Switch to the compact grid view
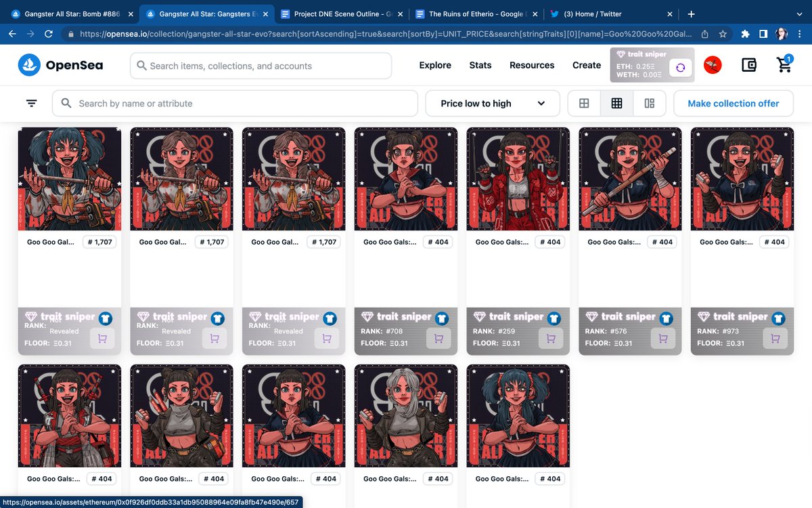The image size is (812, 508). pos(616,103)
